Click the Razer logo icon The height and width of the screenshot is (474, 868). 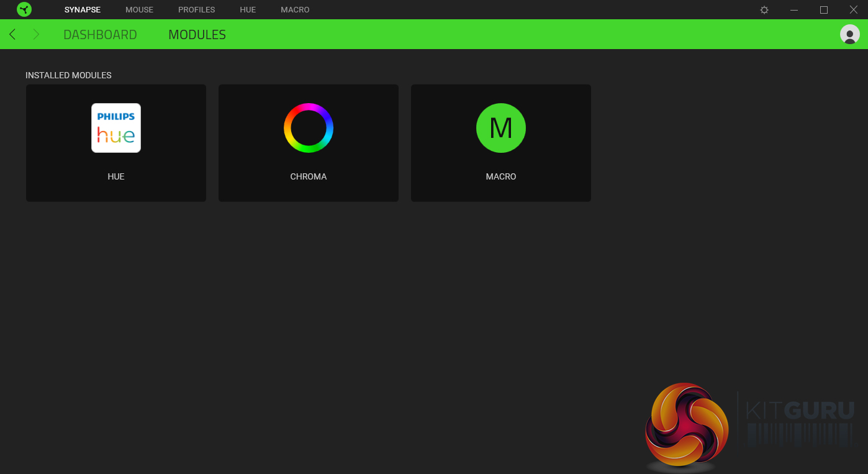pos(24,9)
